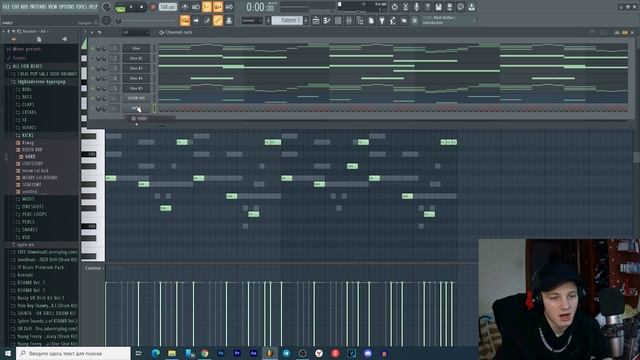Click the download content library icon
This screenshot has height=360, width=640.
coord(471,7)
